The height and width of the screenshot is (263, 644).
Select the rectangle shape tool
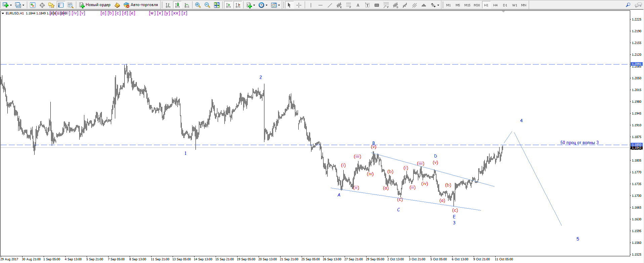(x=377, y=5)
